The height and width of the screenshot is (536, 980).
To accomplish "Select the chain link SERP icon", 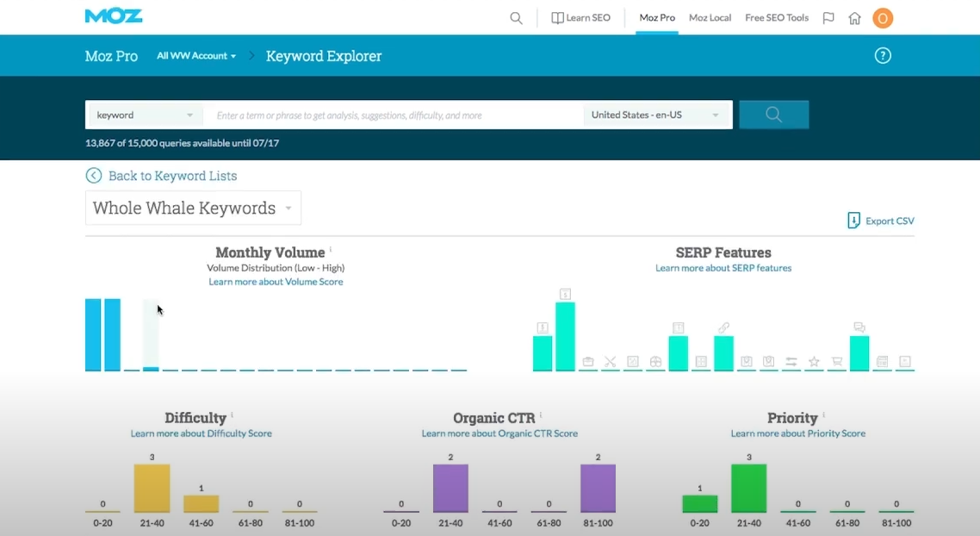I will pyautogui.click(x=723, y=327).
